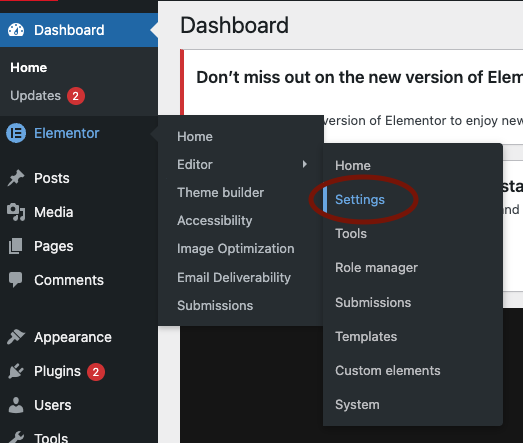This screenshot has width=523, height=443.
Task: Click the Users person icon
Action: click(x=16, y=405)
